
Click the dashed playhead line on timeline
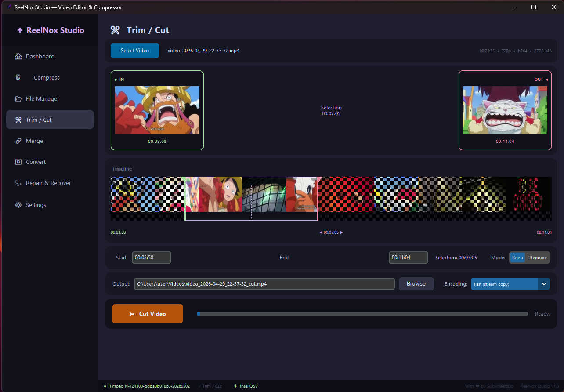[251, 202]
